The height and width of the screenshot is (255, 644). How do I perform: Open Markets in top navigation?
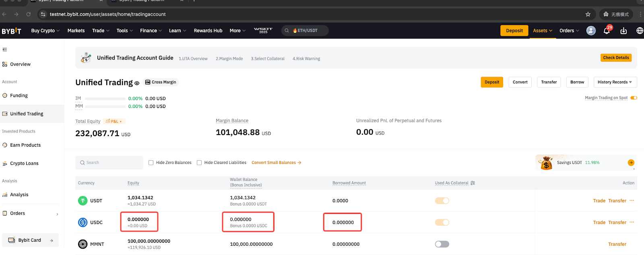76,31
